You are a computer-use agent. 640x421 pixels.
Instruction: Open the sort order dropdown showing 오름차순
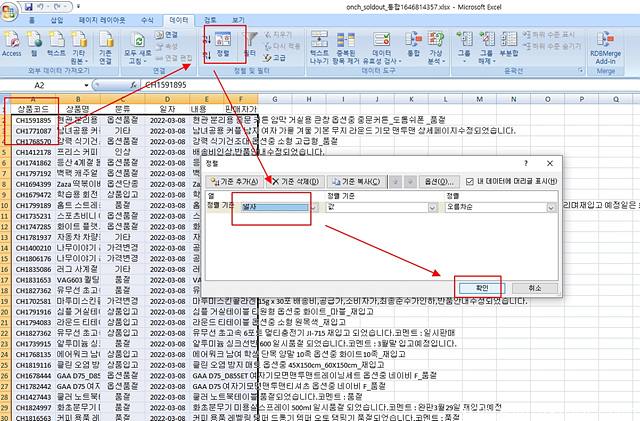click(x=551, y=207)
